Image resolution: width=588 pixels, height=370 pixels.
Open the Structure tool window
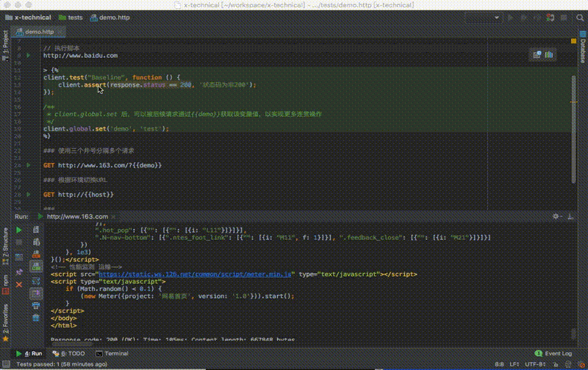pyautogui.click(x=5, y=246)
